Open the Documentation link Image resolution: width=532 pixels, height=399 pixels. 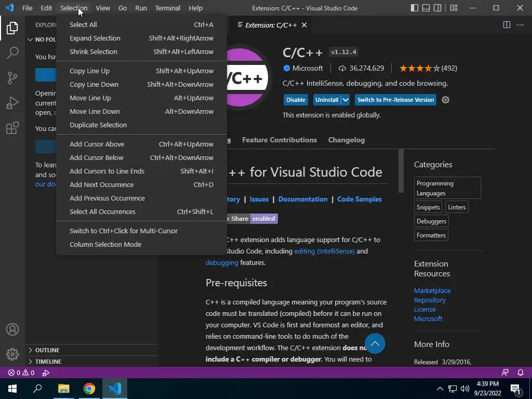click(303, 199)
